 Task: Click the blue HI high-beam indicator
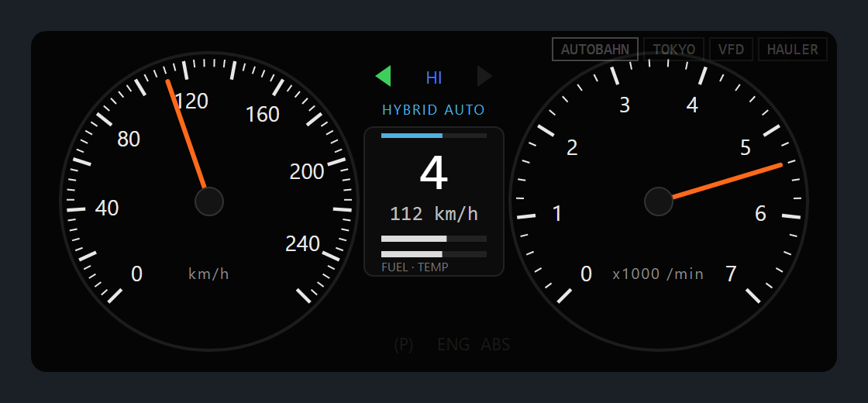[x=434, y=78]
